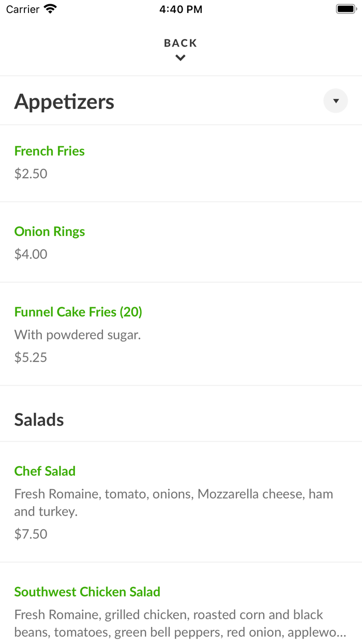The height and width of the screenshot is (644, 362).
Task: Tap the battery indicator icon
Action: tap(345, 9)
